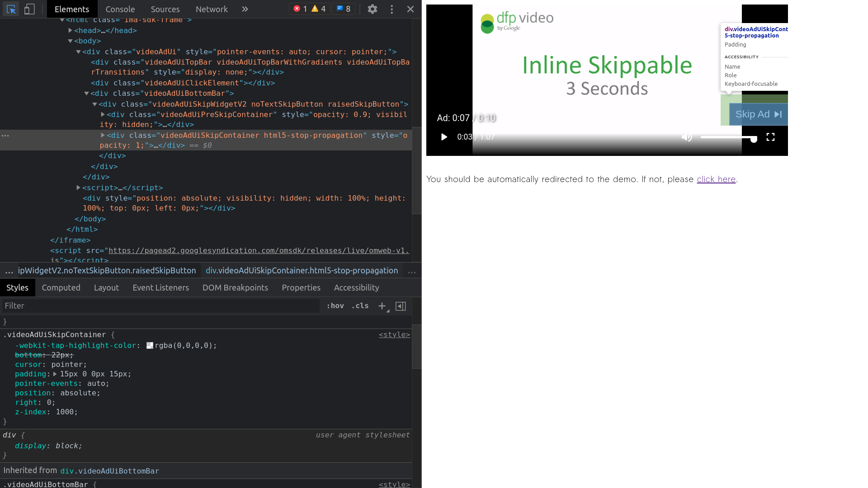This screenshot has width=868, height=488.
Task: Open the Network panel
Action: (211, 9)
